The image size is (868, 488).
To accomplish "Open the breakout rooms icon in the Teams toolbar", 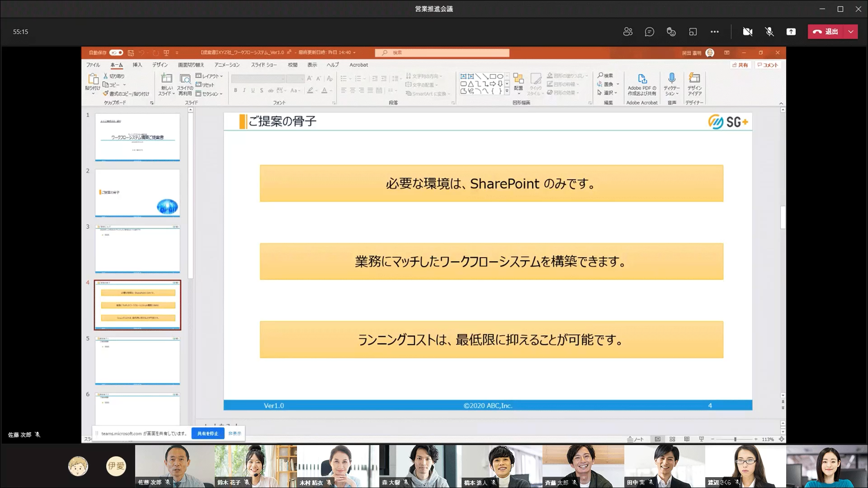I will [693, 32].
